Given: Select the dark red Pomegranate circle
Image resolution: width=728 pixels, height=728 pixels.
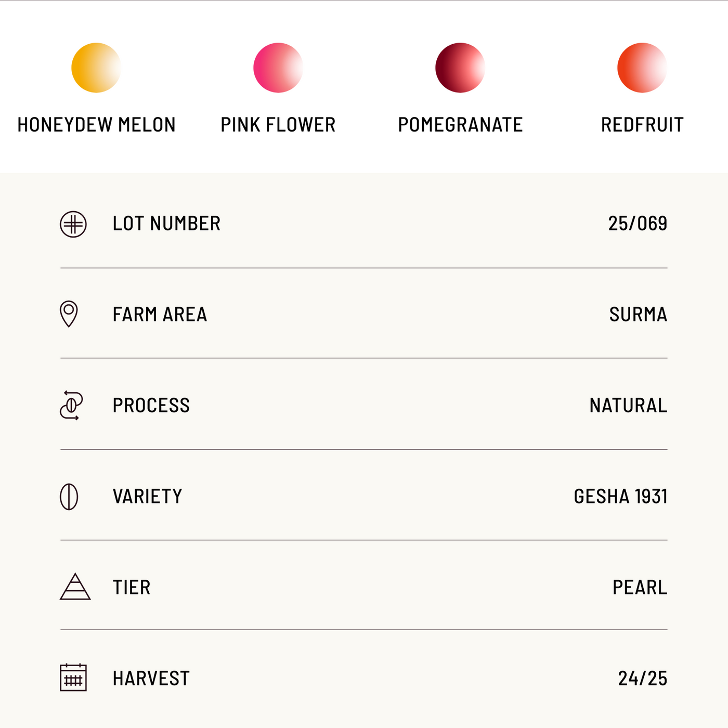Looking at the screenshot, I should tap(460, 68).
